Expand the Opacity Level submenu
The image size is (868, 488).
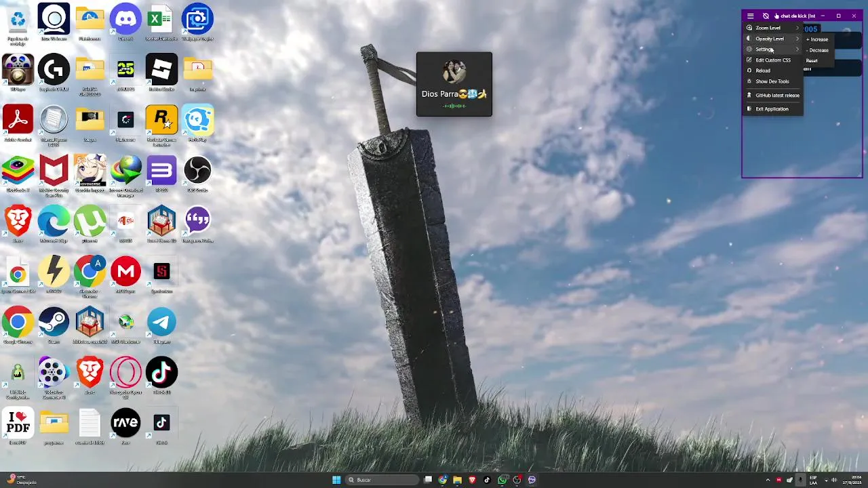coord(772,39)
